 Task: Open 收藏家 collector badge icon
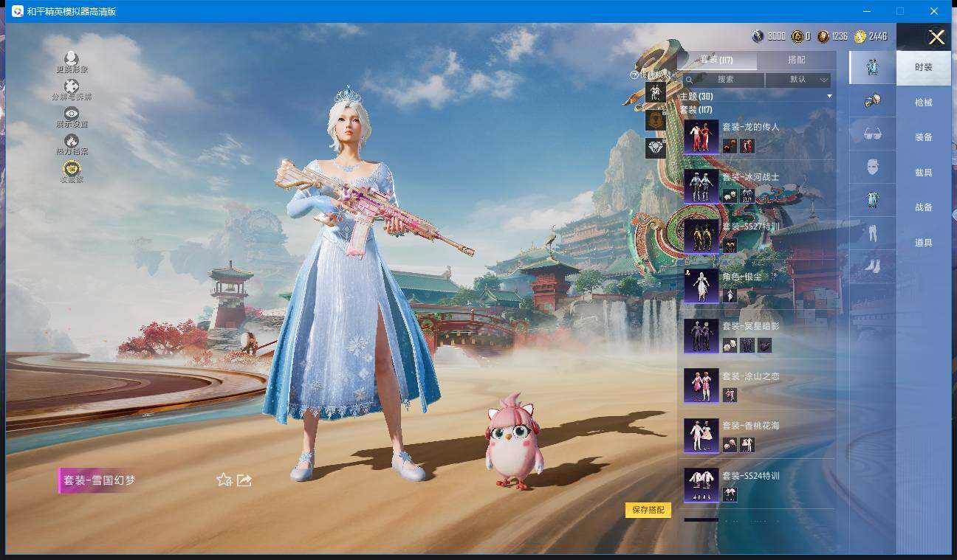click(72, 169)
